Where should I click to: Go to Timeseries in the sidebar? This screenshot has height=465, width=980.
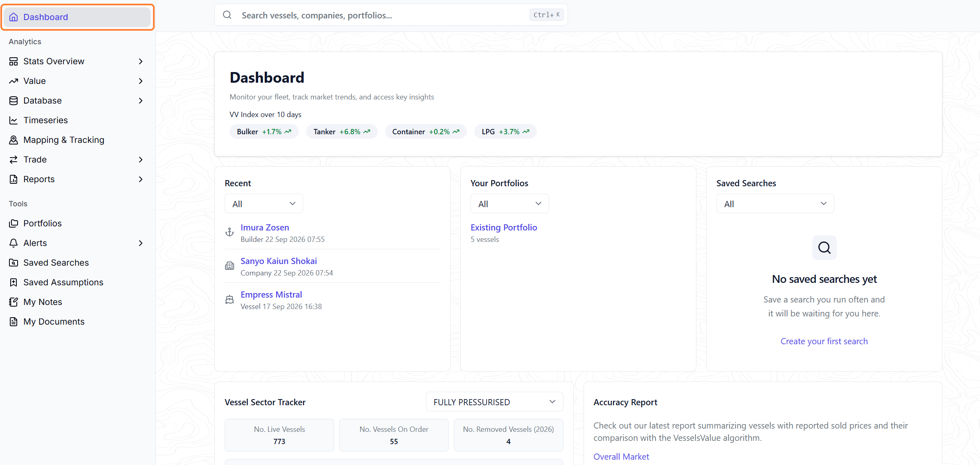[x=77, y=120]
